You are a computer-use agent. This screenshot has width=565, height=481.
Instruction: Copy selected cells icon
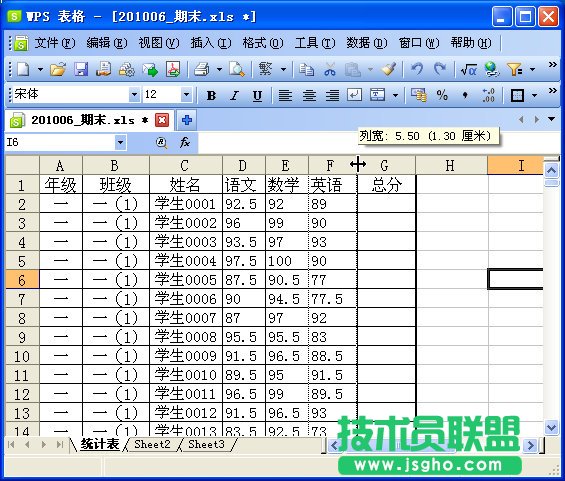pyautogui.click(x=306, y=69)
